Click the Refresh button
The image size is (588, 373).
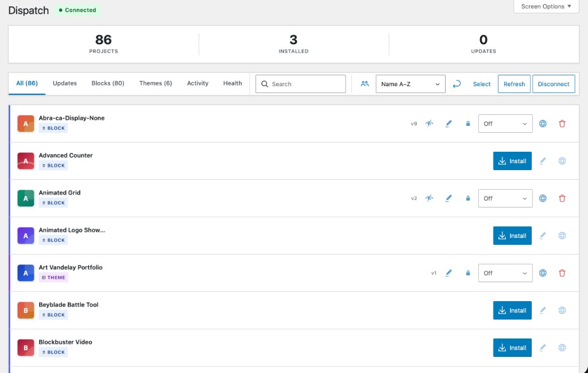coord(514,84)
